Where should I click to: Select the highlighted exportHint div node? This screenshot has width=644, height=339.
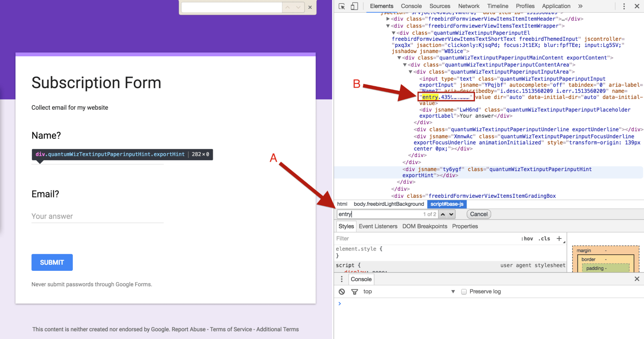click(x=489, y=172)
